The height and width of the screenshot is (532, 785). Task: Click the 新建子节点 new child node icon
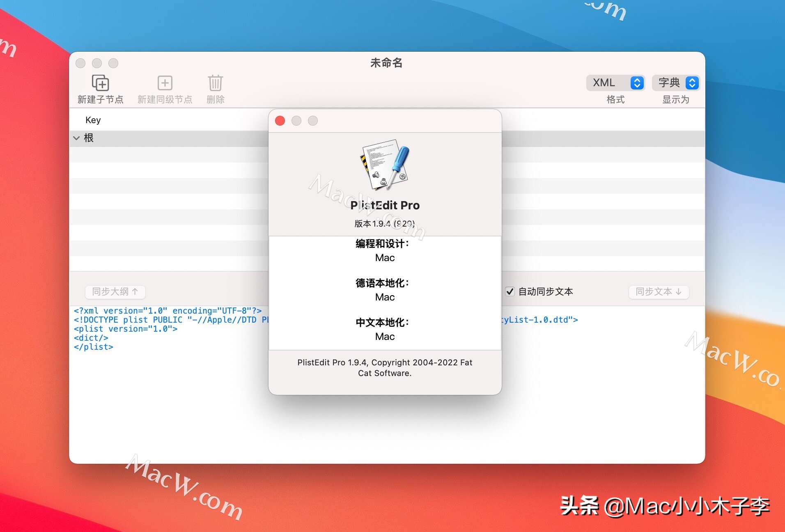click(x=101, y=83)
